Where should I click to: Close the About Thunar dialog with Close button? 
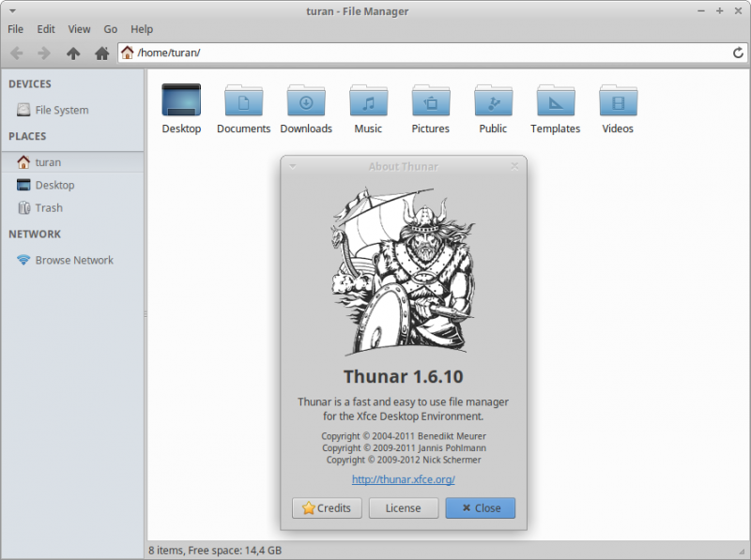click(481, 507)
